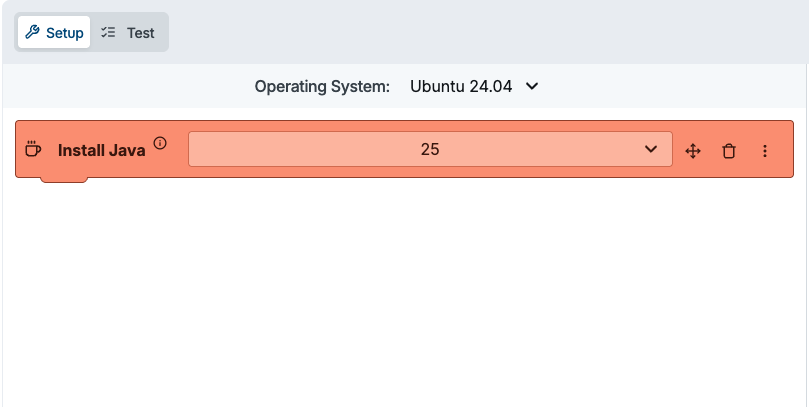Screen dimensions: 809x407
Task: Open the Test tab
Action: coord(129,33)
